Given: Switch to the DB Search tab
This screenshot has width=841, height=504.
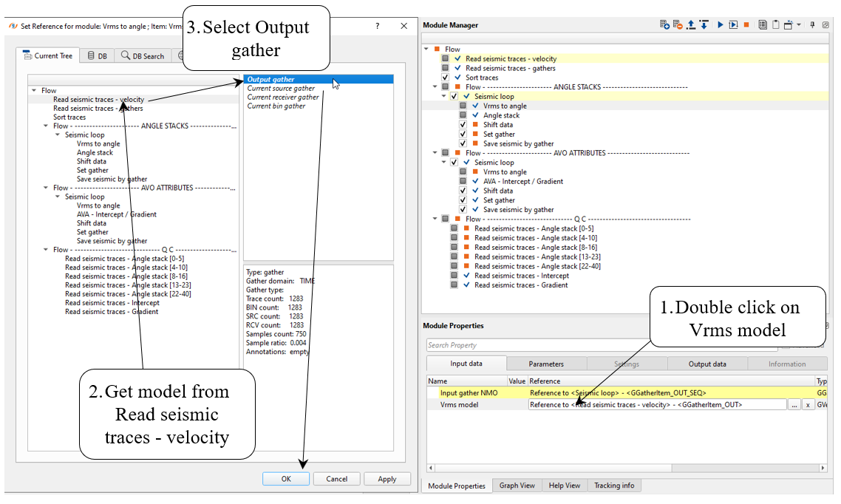Looking at the screenshot, I should coord(143,56).
